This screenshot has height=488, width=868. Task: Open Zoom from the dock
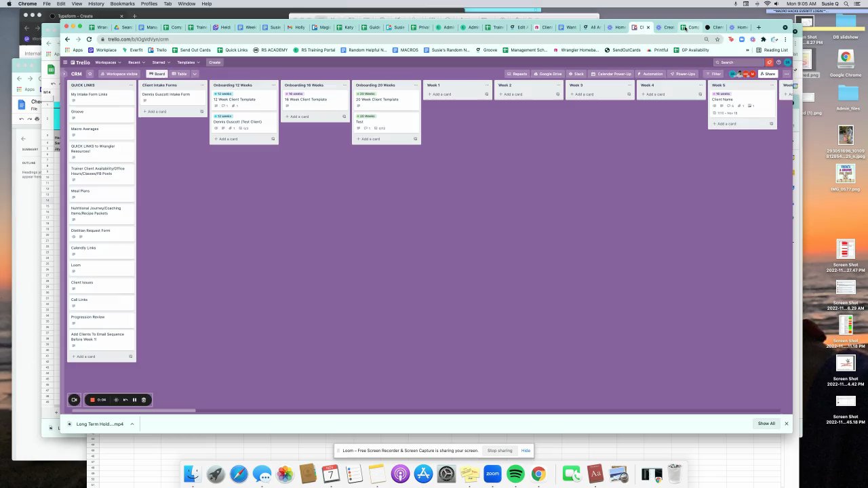[x=492, y=474]
